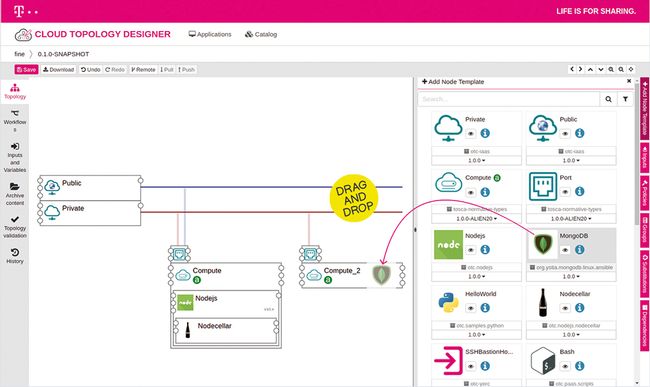650x387 pixels.
Task: Open version dropdown under Nodejs
Action: pos(476,276)
